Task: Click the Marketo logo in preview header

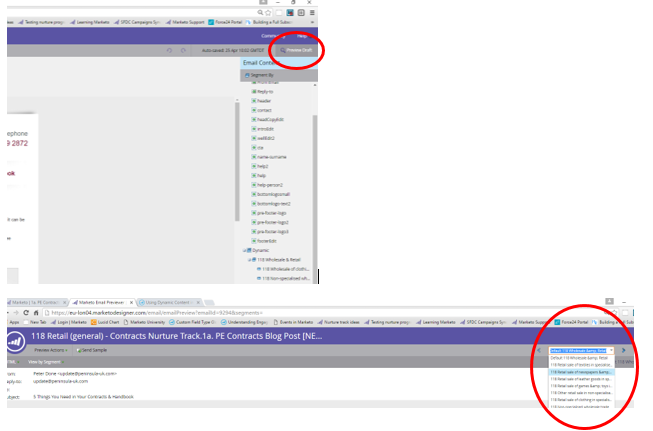Action: pos(15,341)
